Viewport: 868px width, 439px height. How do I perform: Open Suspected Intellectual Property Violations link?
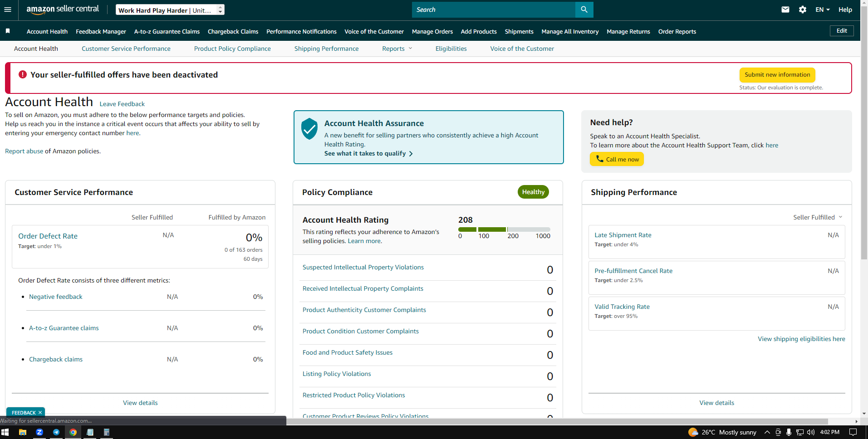tap(363, 267)
